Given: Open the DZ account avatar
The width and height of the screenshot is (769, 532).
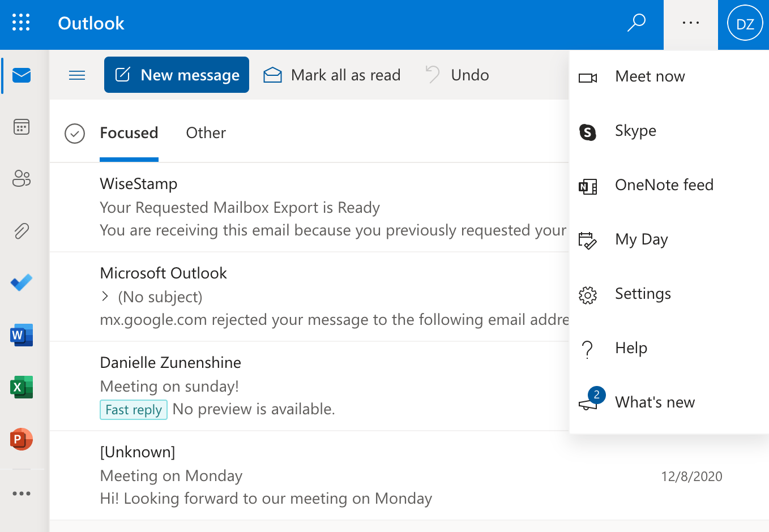Looking at the screenshot, I should pos(745,23).
